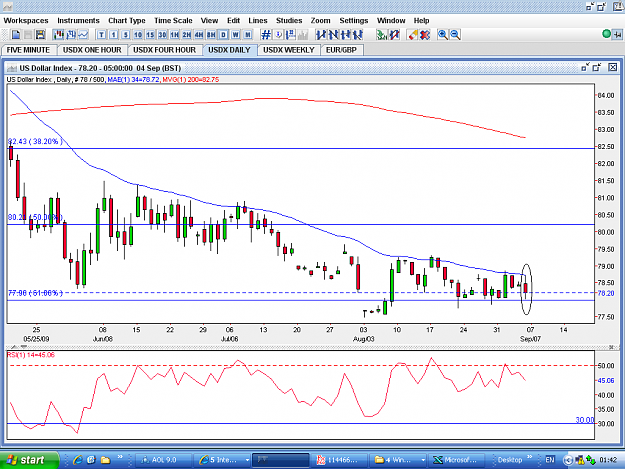The height and width of the screenshot is (469, 625).
Task: Choose the 15 minute time scale
Action: [x=150, y=35]
